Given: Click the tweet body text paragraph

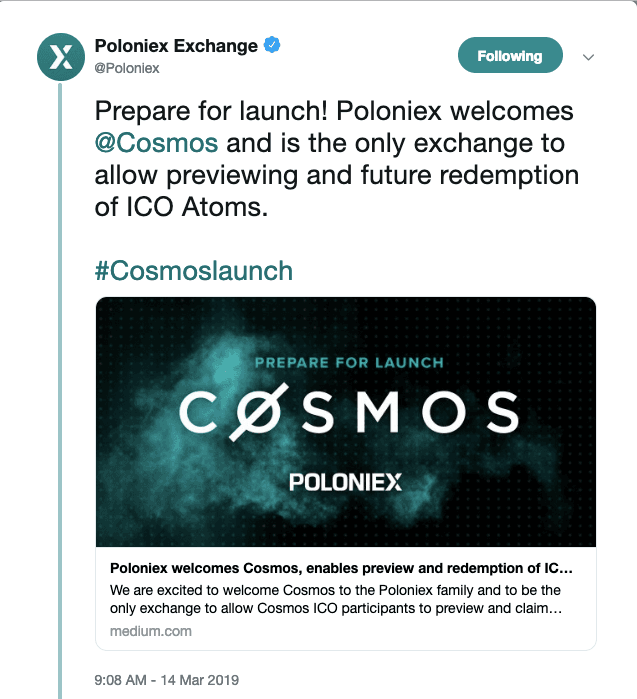Looking at the screenshot, I should point(337,159).
